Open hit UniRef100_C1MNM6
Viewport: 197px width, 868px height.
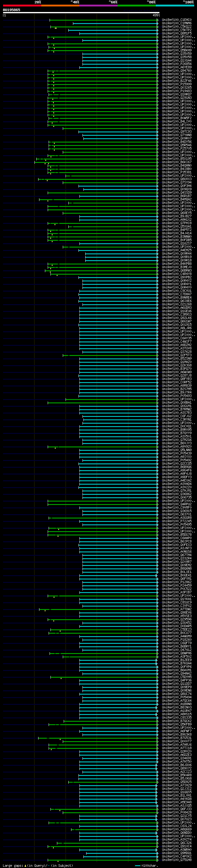pos(176,24)
